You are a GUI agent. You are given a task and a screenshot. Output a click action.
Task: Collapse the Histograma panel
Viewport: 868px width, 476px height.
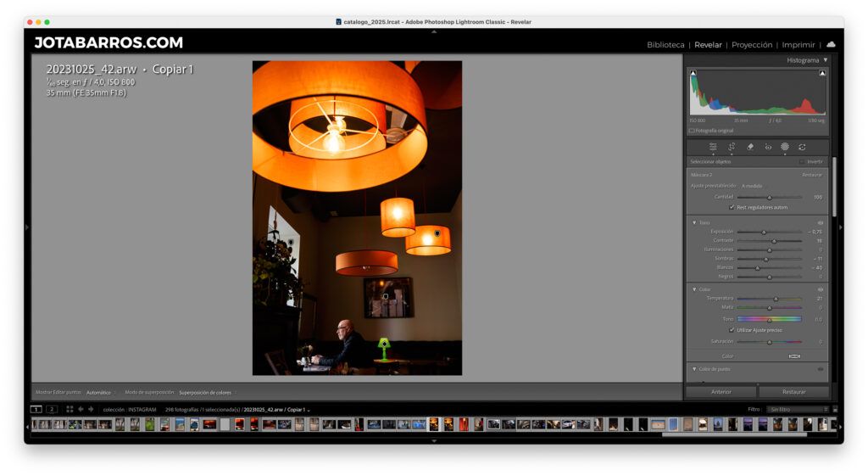pyautogui.click(x=826, y=60)
